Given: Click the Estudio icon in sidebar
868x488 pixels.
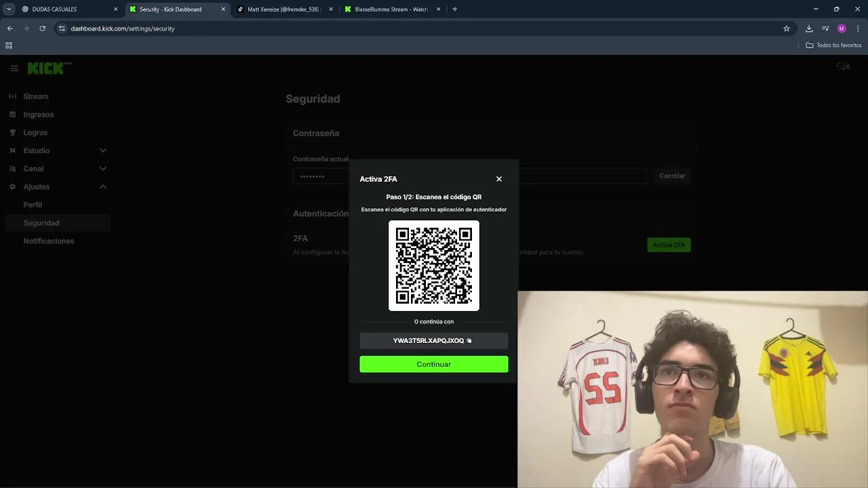Looking at the screenshot, I should 12,150.
